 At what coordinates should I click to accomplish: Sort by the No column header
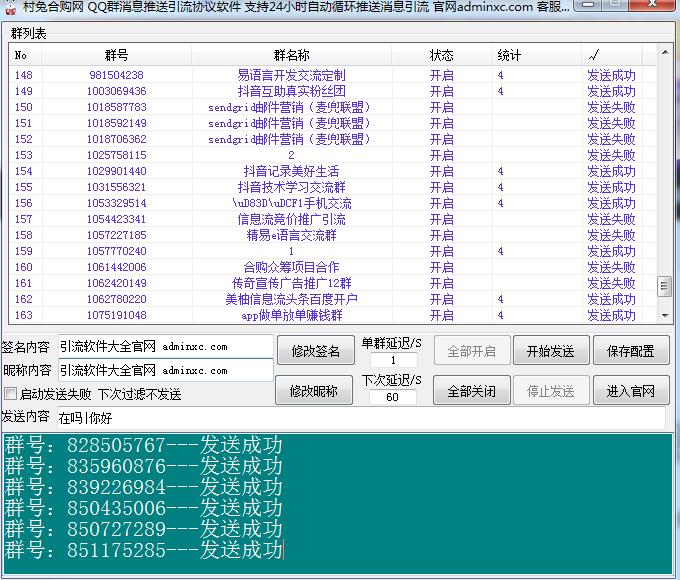(x=25, y=55)
